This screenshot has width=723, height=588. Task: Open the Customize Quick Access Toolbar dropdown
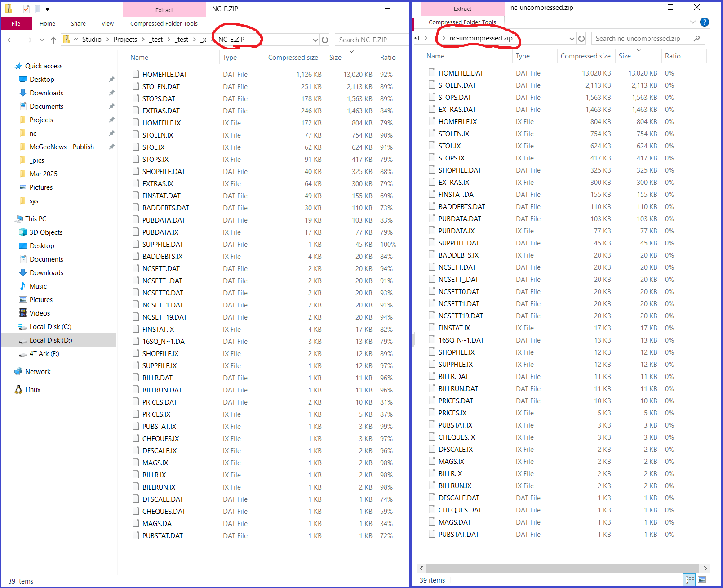pyautogui.click(x=47, y=9)
